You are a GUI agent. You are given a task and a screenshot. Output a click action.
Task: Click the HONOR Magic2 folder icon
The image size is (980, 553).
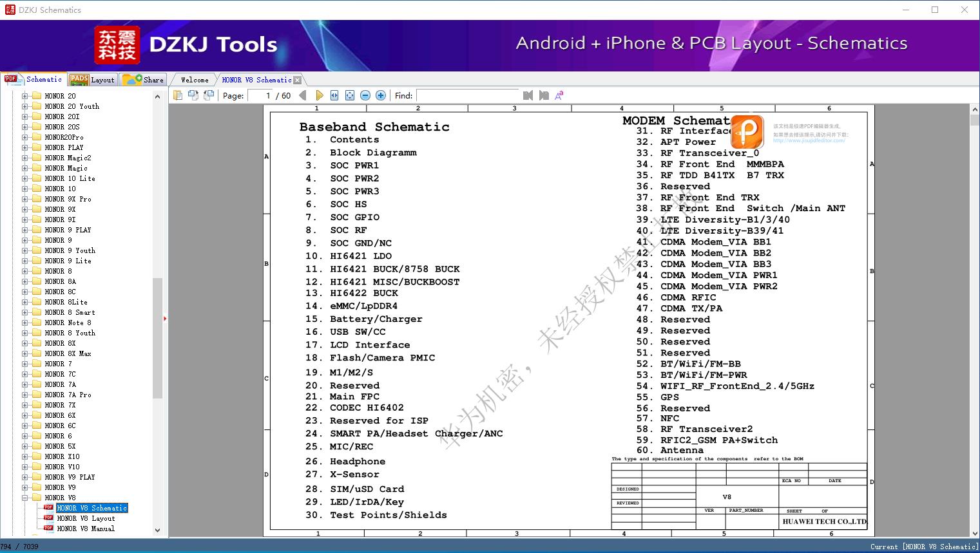click(37, 158)
